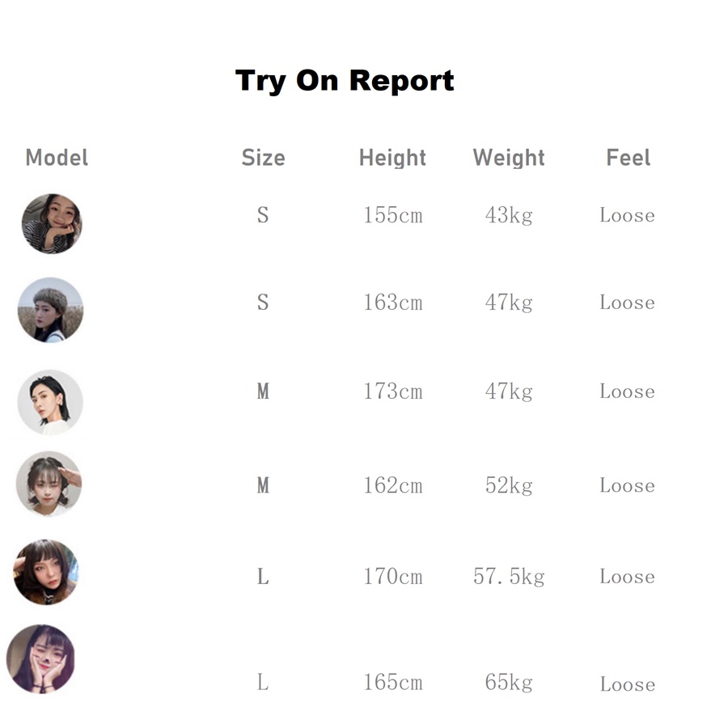Open the model avatar in the 65kg row
728x728 pixels.
40,658
